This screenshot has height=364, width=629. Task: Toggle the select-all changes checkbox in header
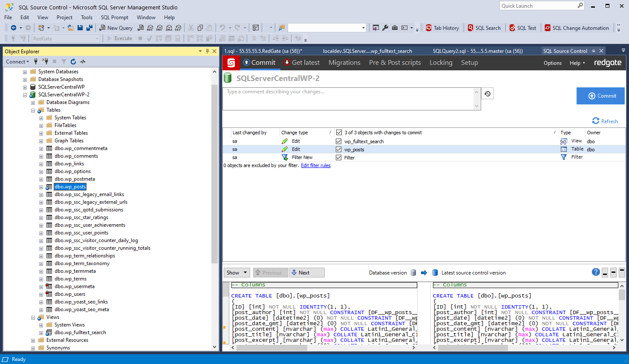point(339,133)
